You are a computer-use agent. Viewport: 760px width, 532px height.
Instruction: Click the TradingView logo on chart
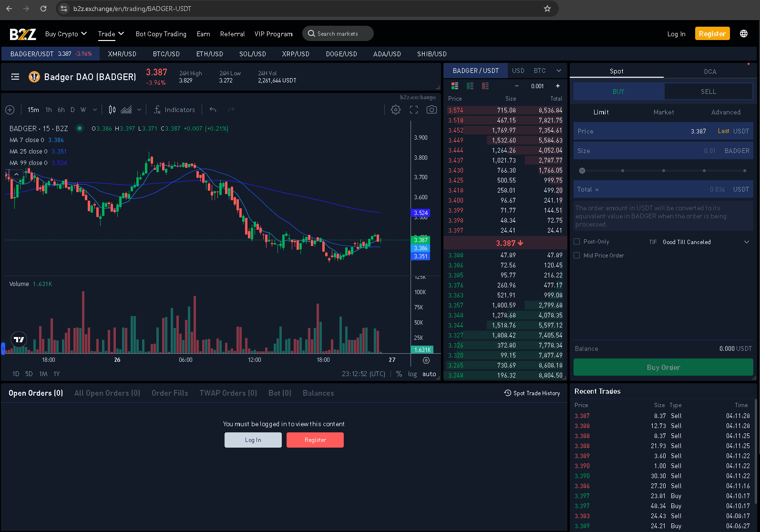19,340
